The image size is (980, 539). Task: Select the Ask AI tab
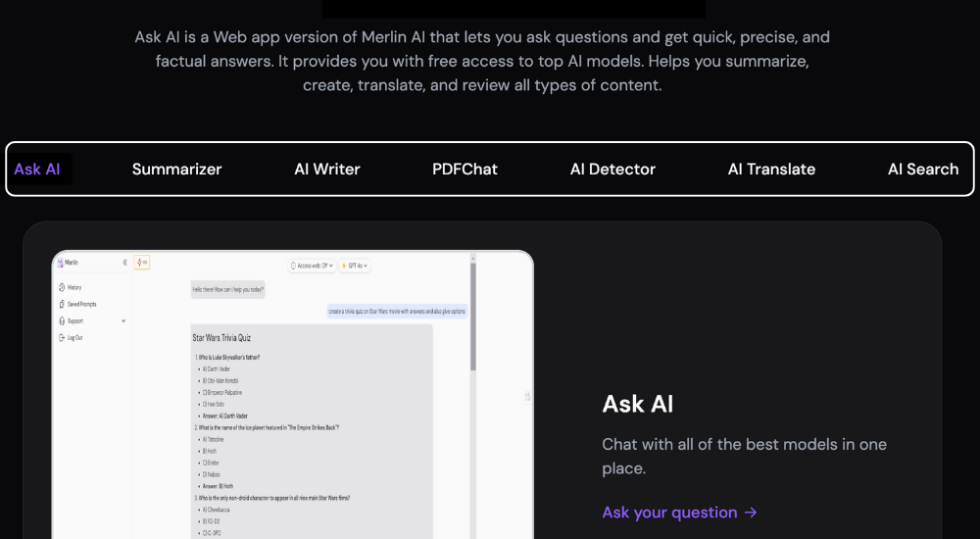click(37, 170)
